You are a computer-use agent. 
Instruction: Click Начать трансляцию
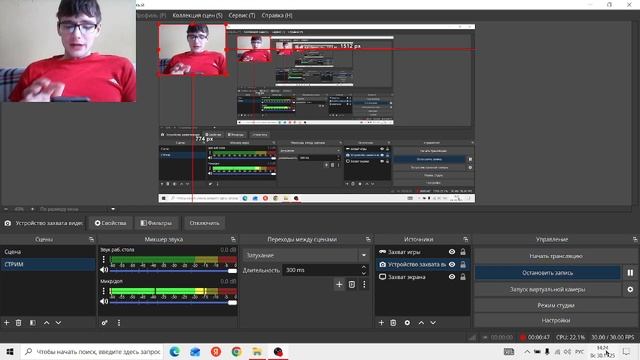pos(556,256)
